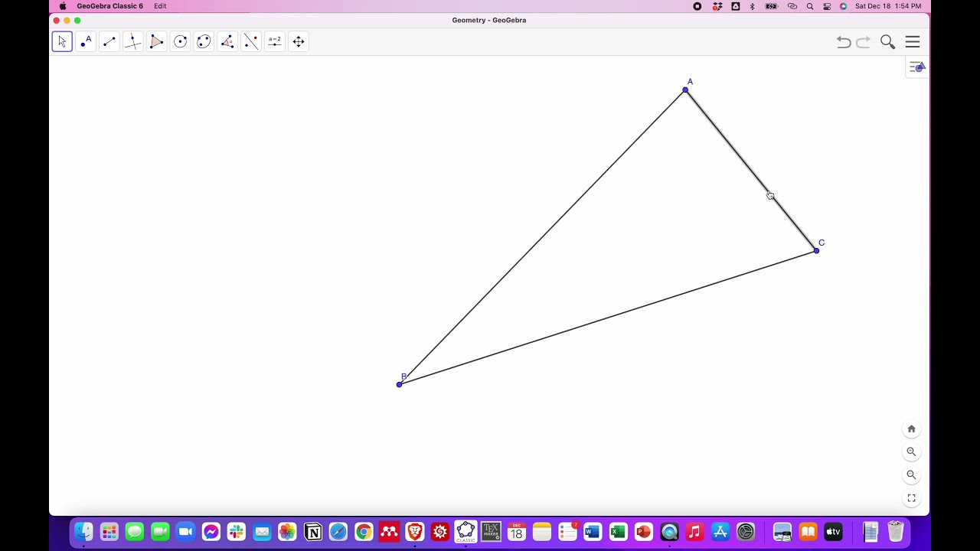Open Siri from menu bar
This screenshot has height=551, width=980.
pos(844,6)
